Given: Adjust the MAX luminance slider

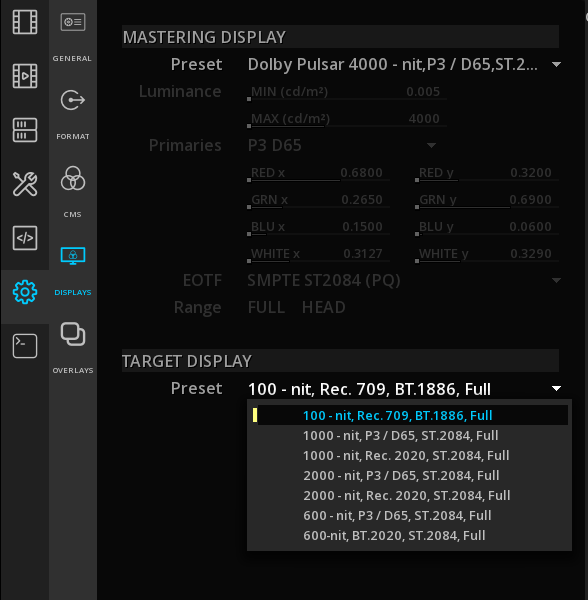Looking at the screenshot, I should 347,119.
